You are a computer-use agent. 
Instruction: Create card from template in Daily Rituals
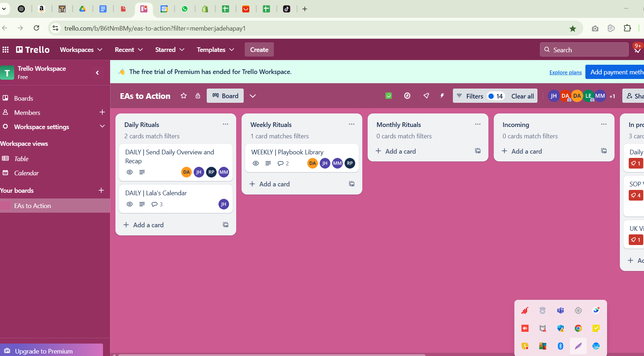click(x=226, y=225)
